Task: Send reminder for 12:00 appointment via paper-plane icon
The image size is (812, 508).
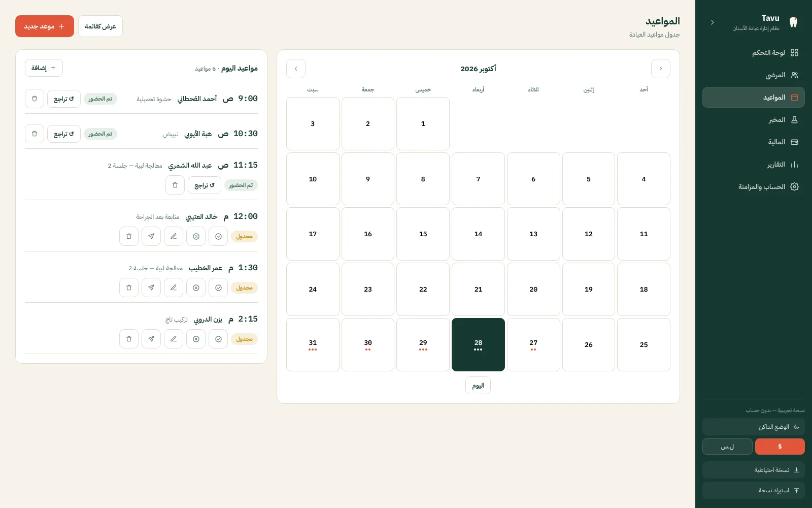Action: 151,236
